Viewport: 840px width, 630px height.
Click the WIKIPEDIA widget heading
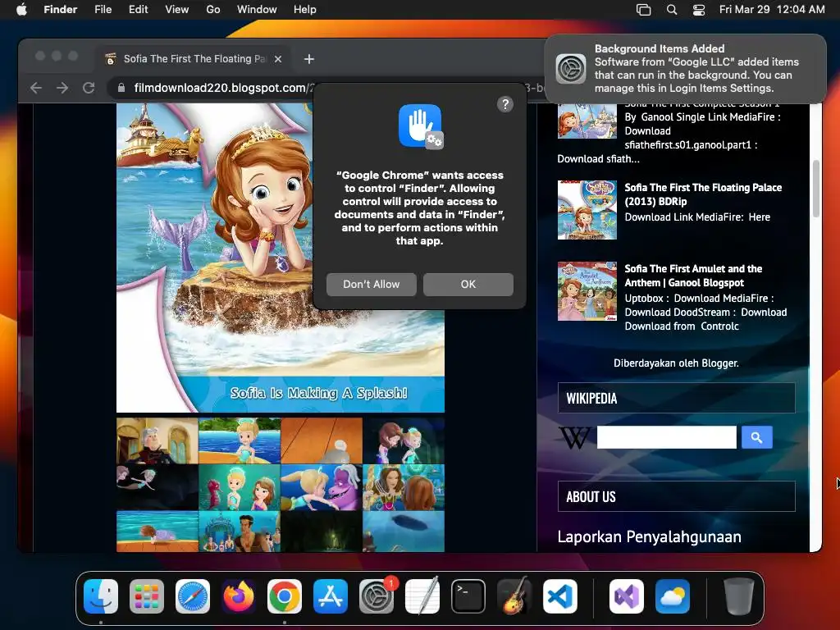point(676,398)
